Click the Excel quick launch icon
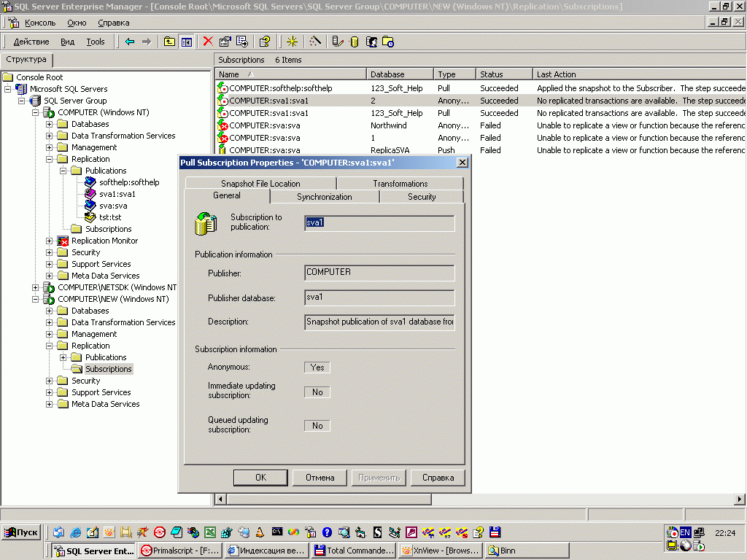 [210, 532]
